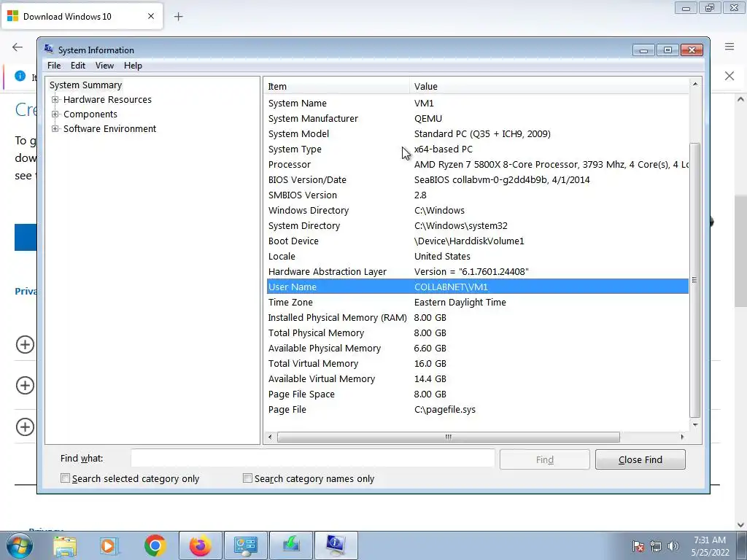Open the Help menu
This screenshot has height=560, width=747.
(x=133, y=66)
